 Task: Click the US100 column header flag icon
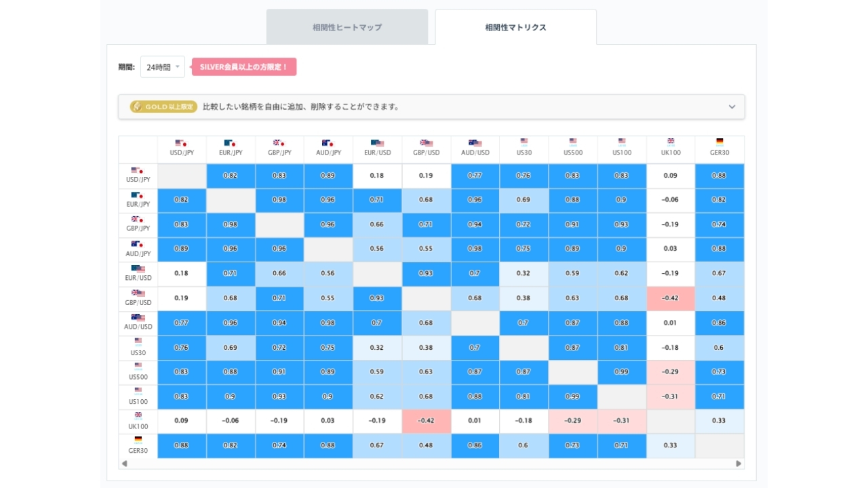click(x=622, y=142)
